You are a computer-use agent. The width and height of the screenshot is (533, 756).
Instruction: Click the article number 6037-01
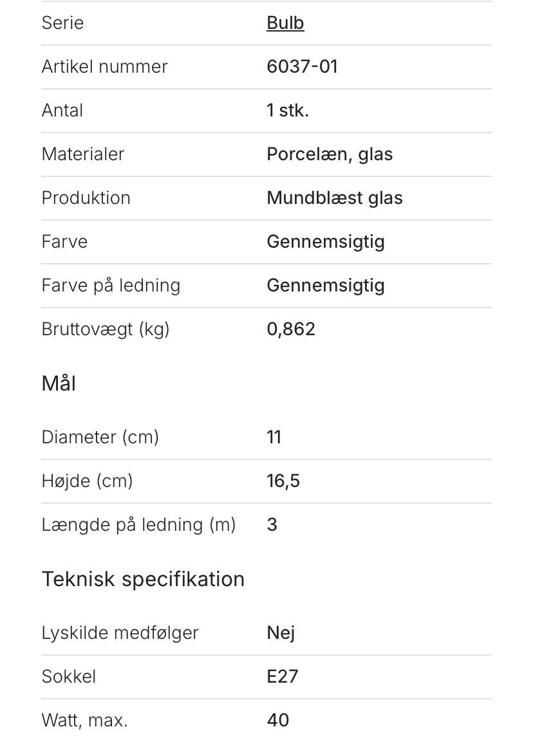pos(302,67)
